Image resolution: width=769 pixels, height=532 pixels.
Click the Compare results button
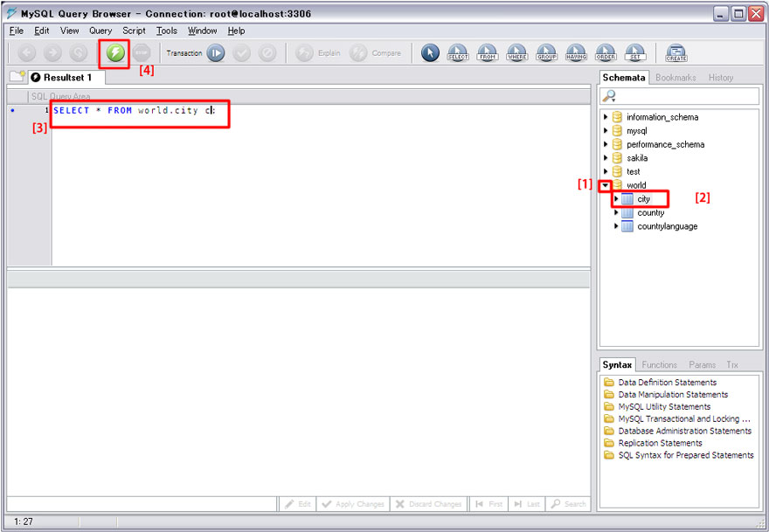pos(376,53)
